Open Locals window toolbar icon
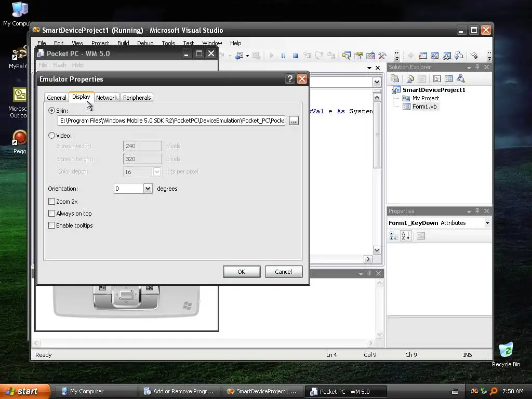 pyautogui.click(x=447, y=56)
